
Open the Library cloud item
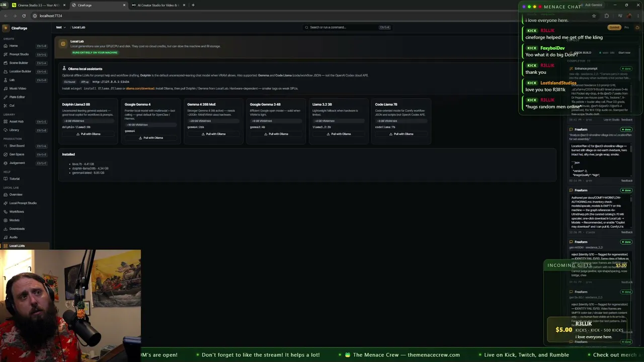[24, 130]
